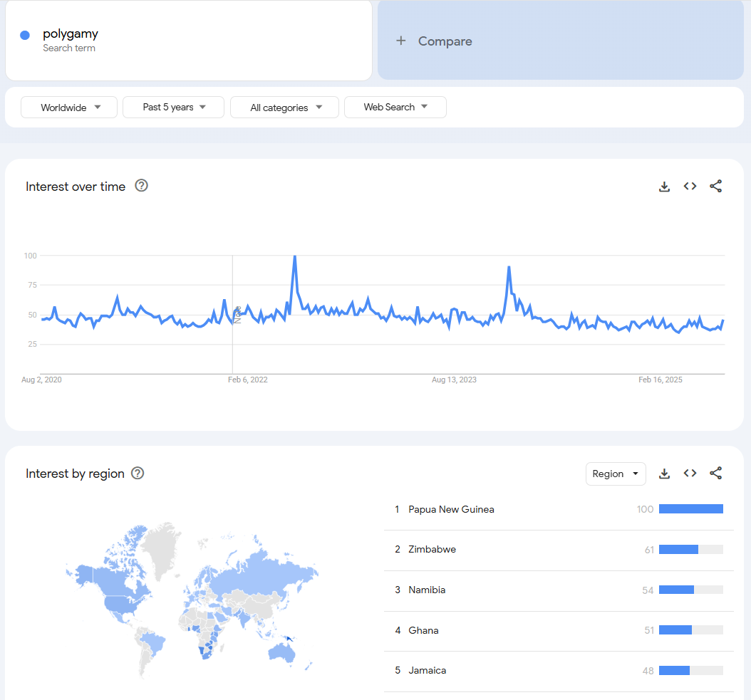The image size is (751, 700).
Task: Click the 51 value for Ghana
Action: (x=649, y=630)
